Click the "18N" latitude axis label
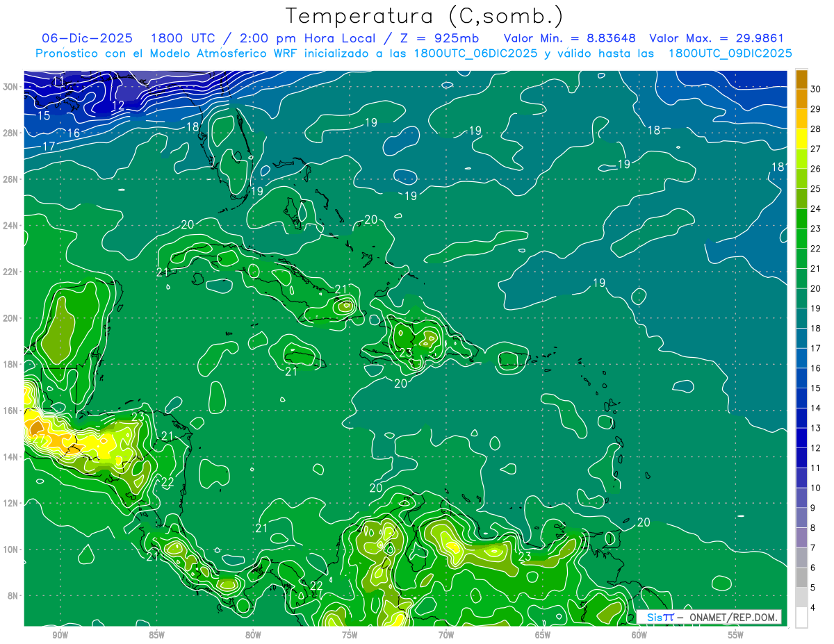Image resolution: width=834 pixels, height=644 pixels. 10,364
